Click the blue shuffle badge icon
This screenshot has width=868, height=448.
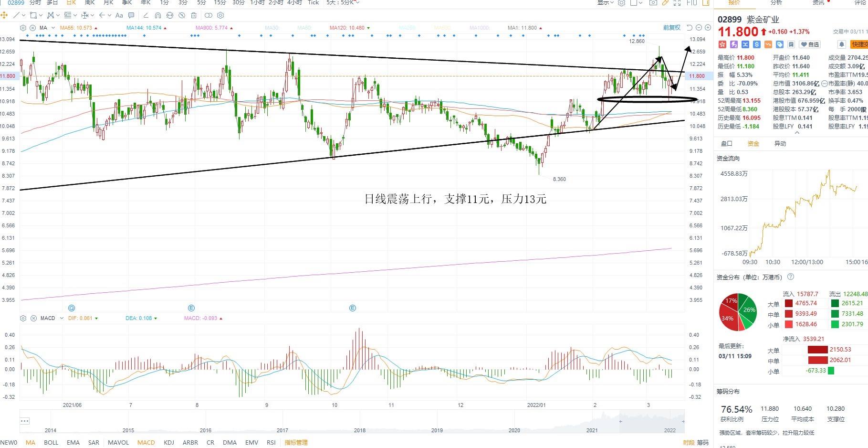tap(745, 44)
